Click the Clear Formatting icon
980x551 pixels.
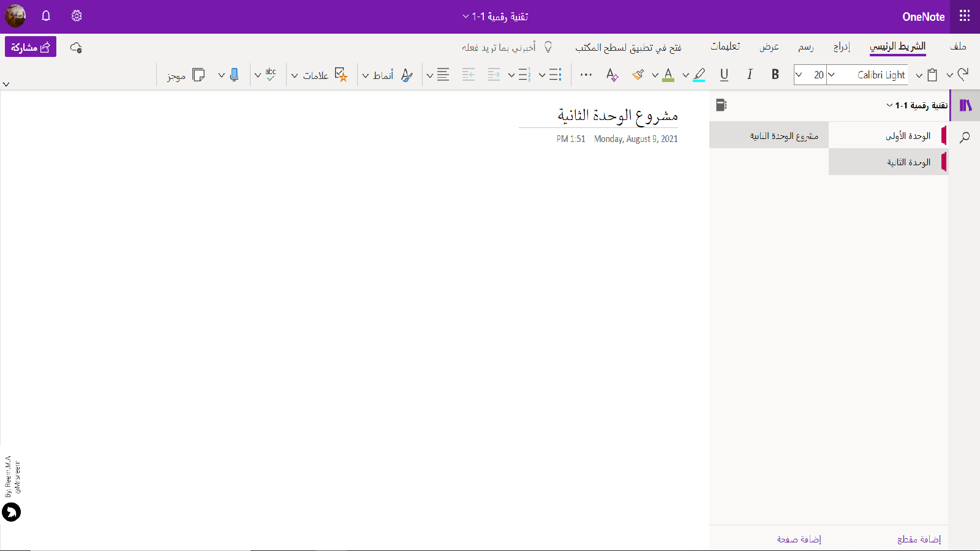click(x=612, y=75)
